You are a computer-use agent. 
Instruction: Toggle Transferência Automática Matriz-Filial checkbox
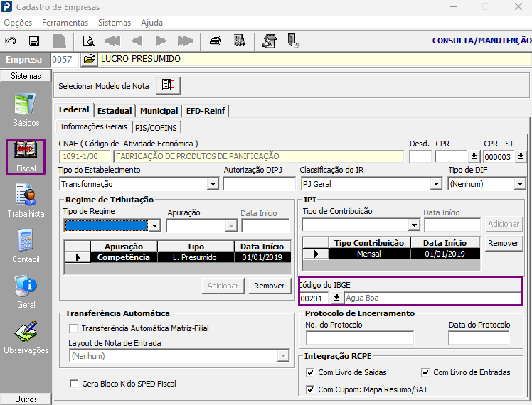(x=73, y=328)
